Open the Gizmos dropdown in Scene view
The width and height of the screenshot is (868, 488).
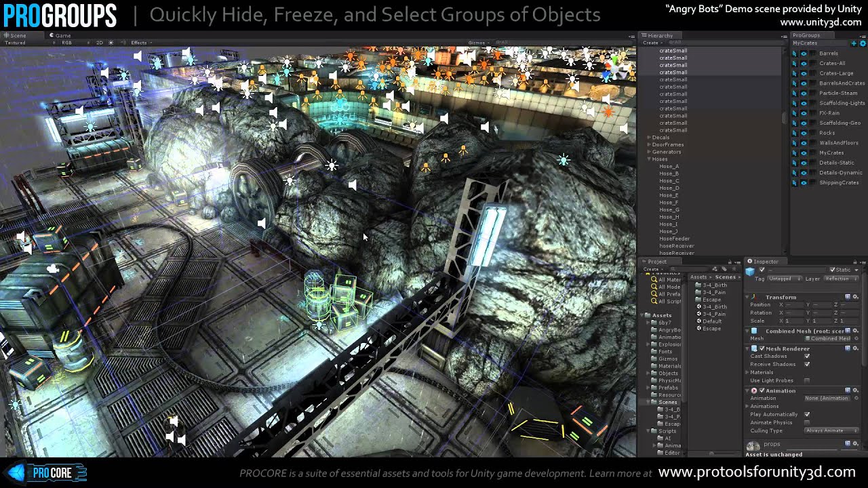pyautogui.click(x=478, y=43)
